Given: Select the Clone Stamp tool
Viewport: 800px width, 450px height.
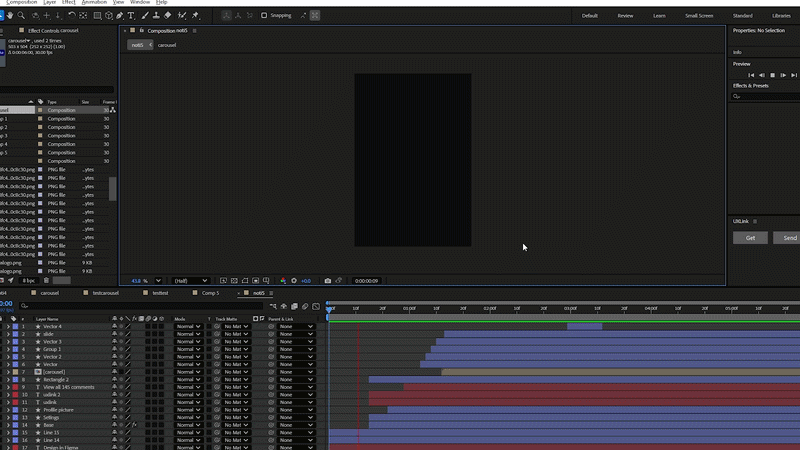Looking at the screenshot, I should point(156,16).
